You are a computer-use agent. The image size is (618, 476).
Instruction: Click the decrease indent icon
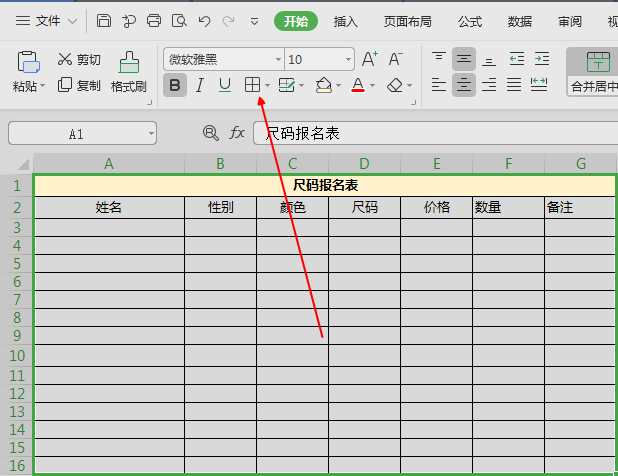[516, 59]
